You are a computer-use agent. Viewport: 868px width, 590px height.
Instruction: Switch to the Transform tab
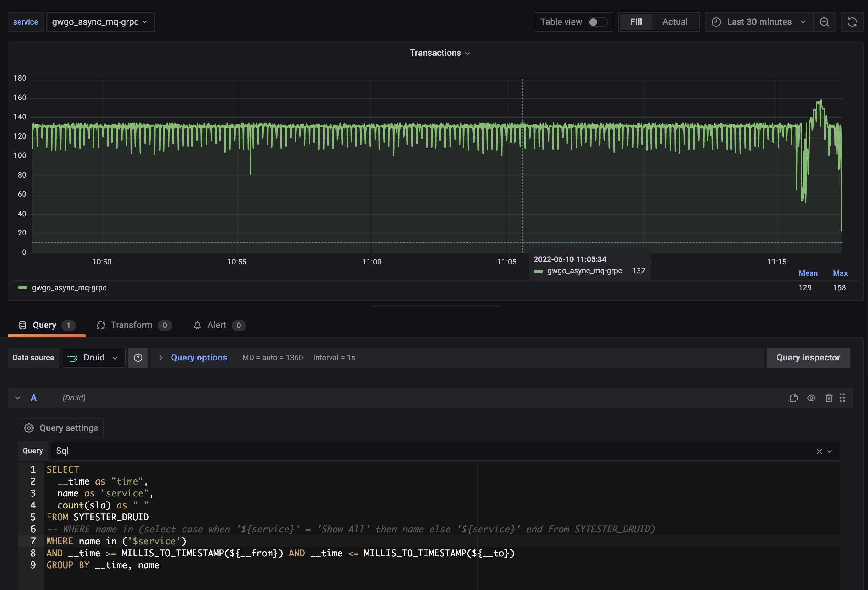(x=132, y=325)
